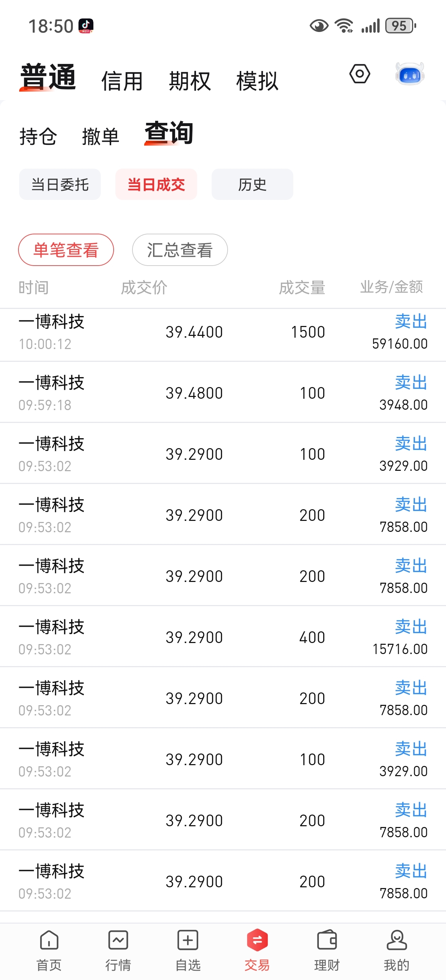Open 历史 records

252,185
